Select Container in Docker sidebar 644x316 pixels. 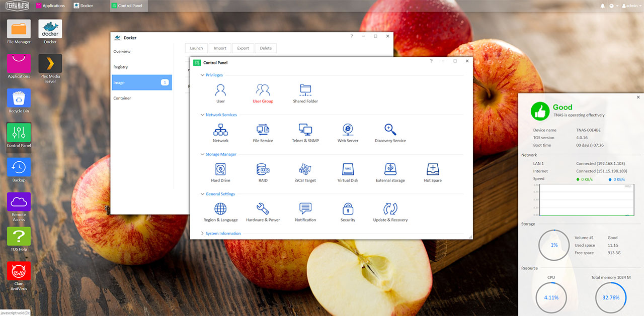122,98
